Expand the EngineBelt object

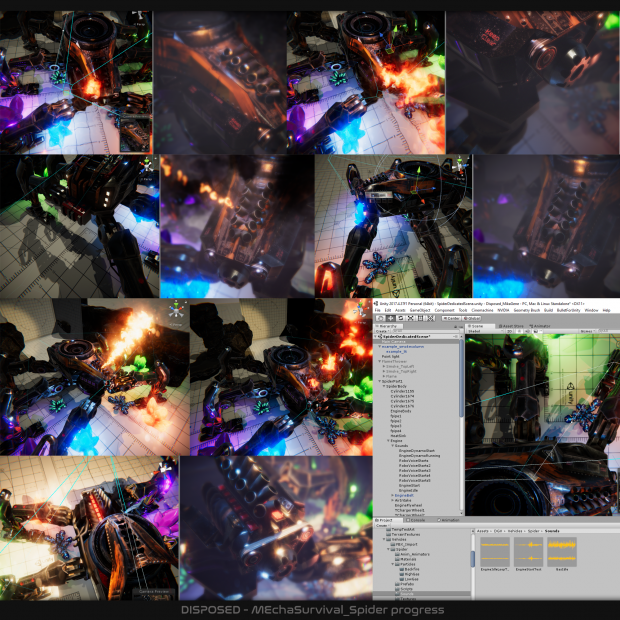393,495
